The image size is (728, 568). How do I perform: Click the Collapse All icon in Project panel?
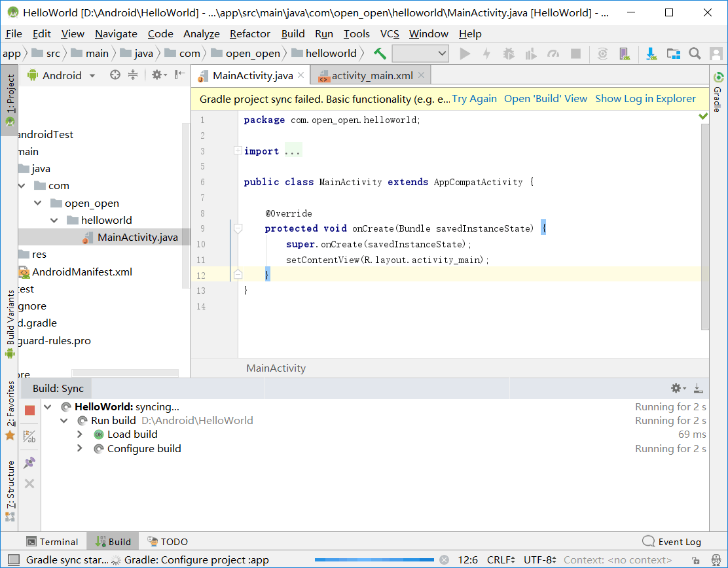(133, 75)
